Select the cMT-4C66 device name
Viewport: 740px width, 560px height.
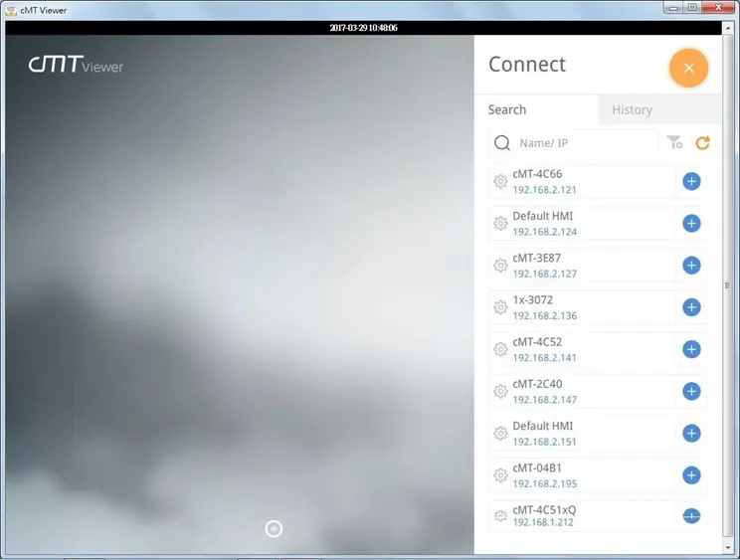point(537,174)
